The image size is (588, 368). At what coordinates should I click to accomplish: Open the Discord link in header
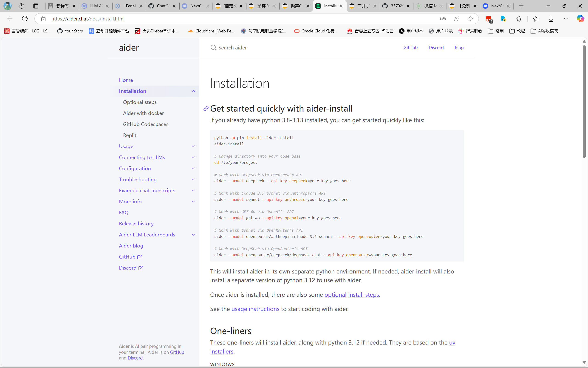click(436, 47)
